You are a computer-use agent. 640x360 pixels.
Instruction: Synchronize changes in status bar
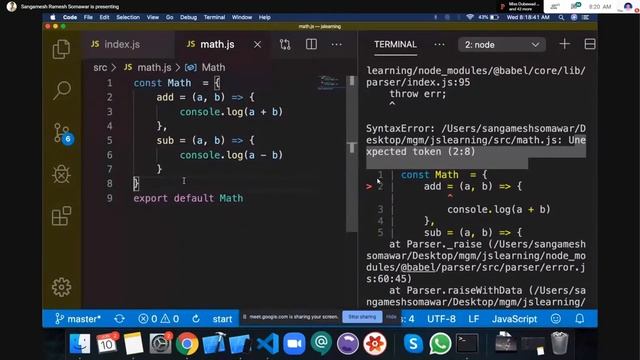coord(120,319)
